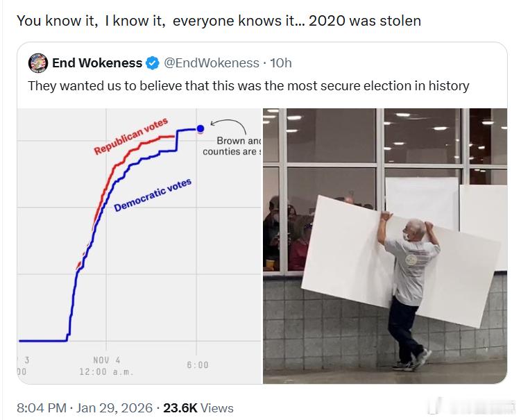Viewport: 521px width, 420px height.
Task: Click the 23.6K Views count
Action: pyautogui.click(x=198, y=408)
